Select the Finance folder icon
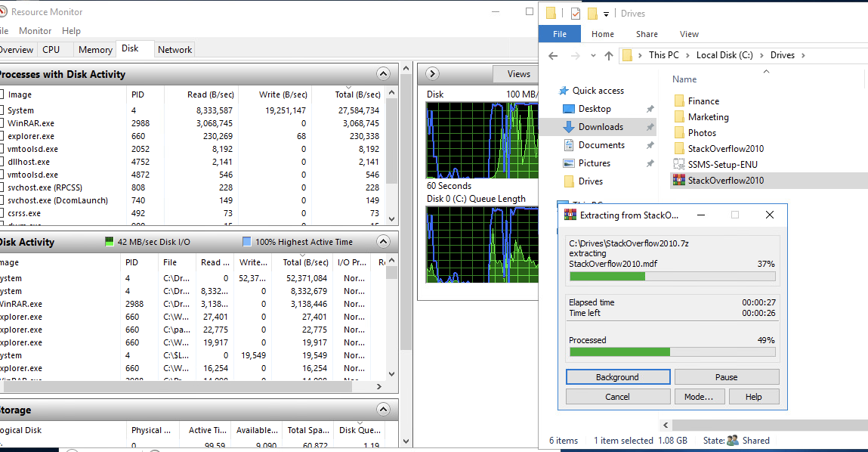 click(x=679, y=101)
